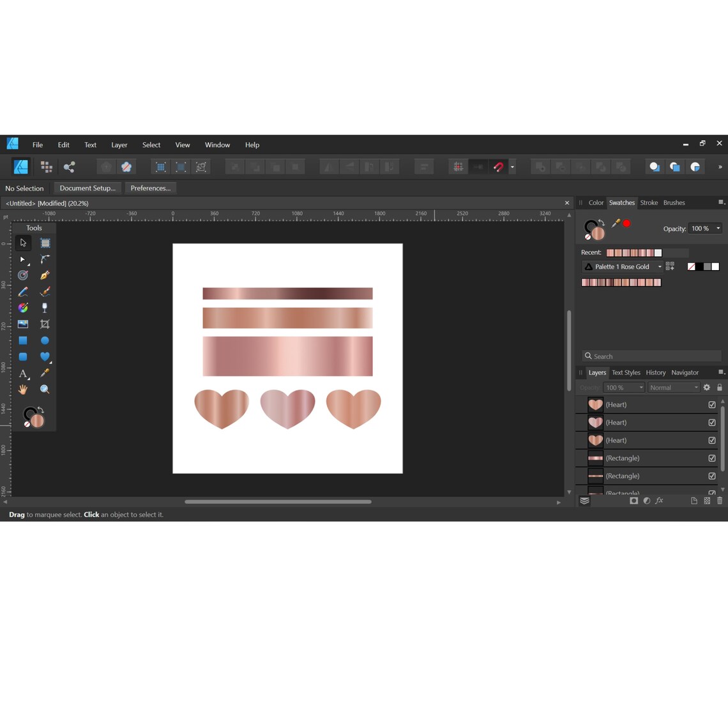The width and height of the screenshot is (728, 728).
Task: Select the Point Transform target tool
Action: click(x=23, y=275)
